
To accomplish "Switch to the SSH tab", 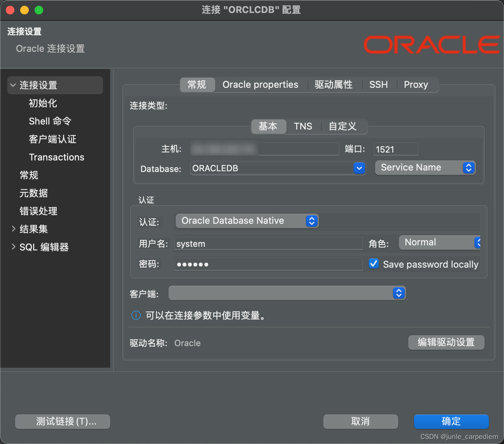I will (378, 85).
